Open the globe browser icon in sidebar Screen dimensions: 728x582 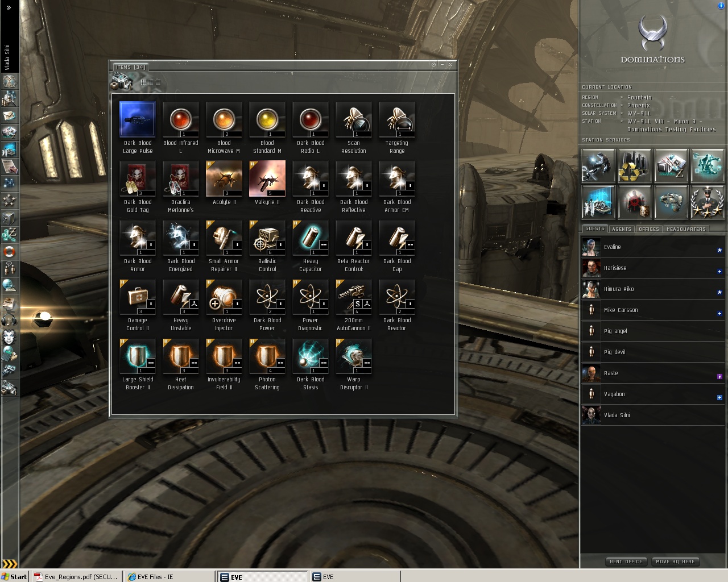[10, 286]
